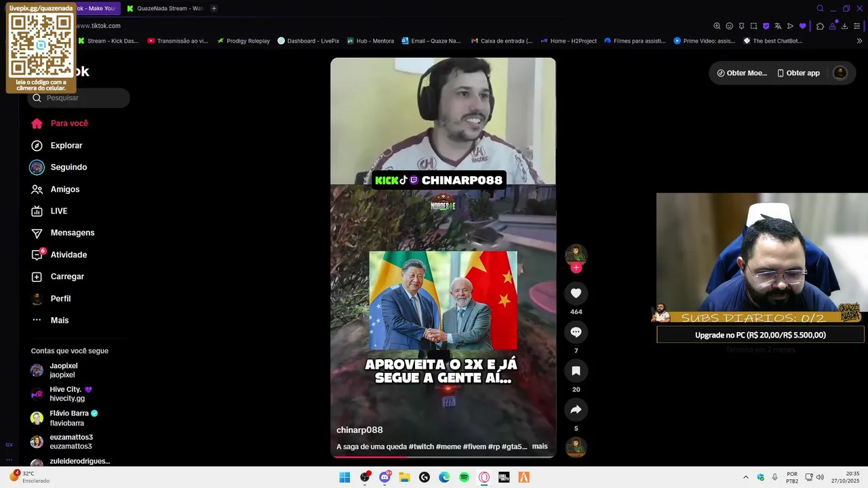Click the #twitch hashtag in caption
The image size is (868, 488).
[x=421, y=447]
